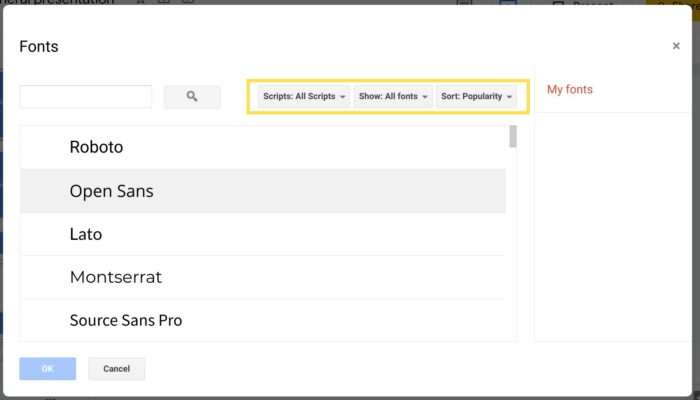This screenshot has height=400, width=700.
Task: Close the Fonts dialog with the X
Action: pyautogui.click(x=676, y=46)
